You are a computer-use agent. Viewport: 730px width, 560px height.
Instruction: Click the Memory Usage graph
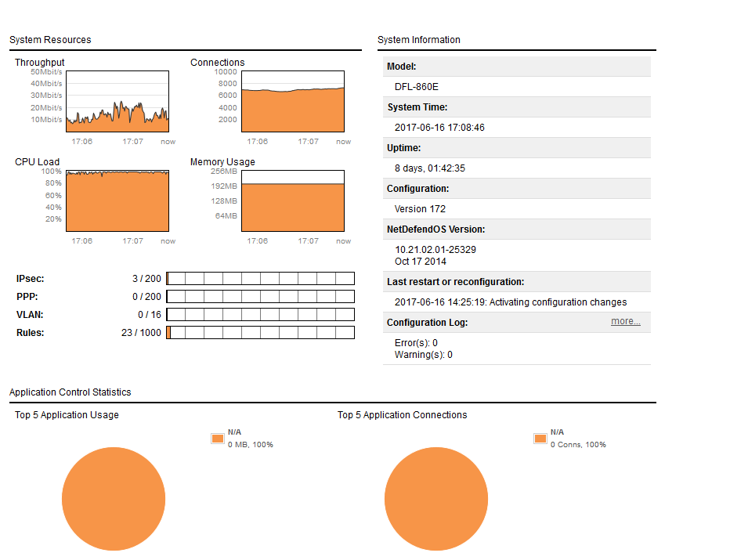[x=293, y=201]
